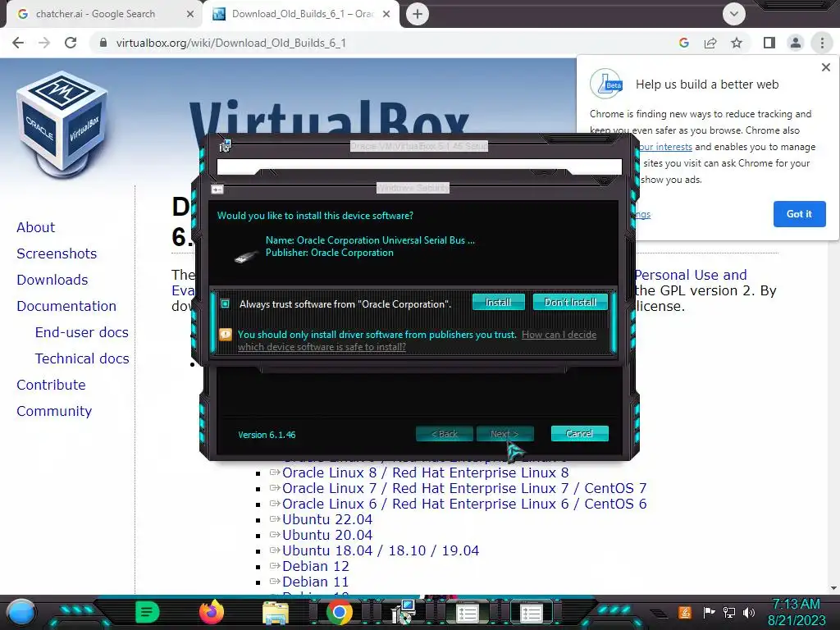This screenshot has height=630, width=840.
Task: Open the volume control in system tray
Action: [749, 612]
